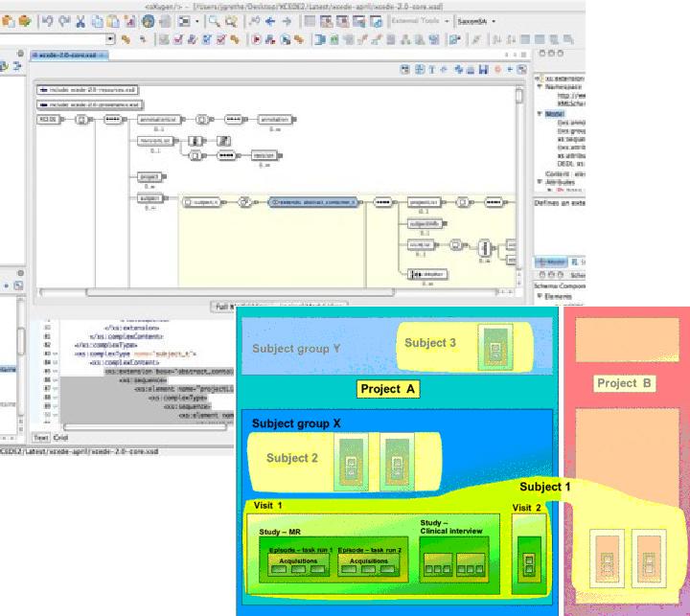690x616 pixels.
Task: Collapse the Namespace section in side panel
Action: 540,86
